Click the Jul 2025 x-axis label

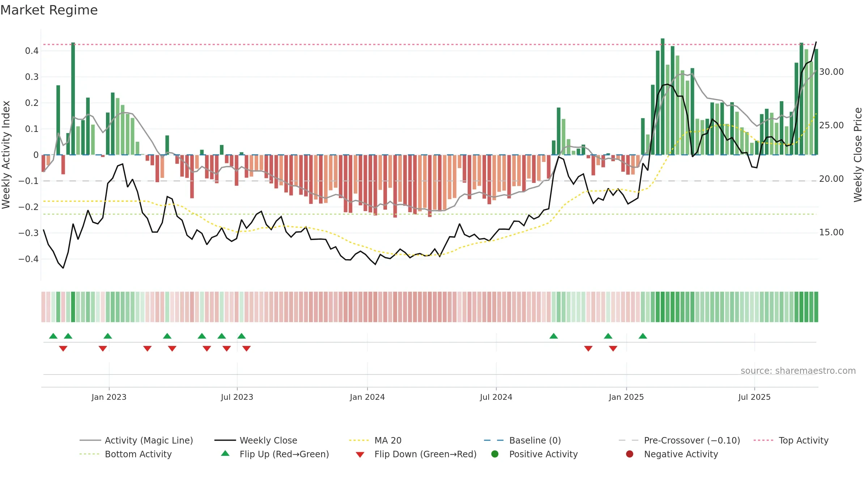[754, 397]
